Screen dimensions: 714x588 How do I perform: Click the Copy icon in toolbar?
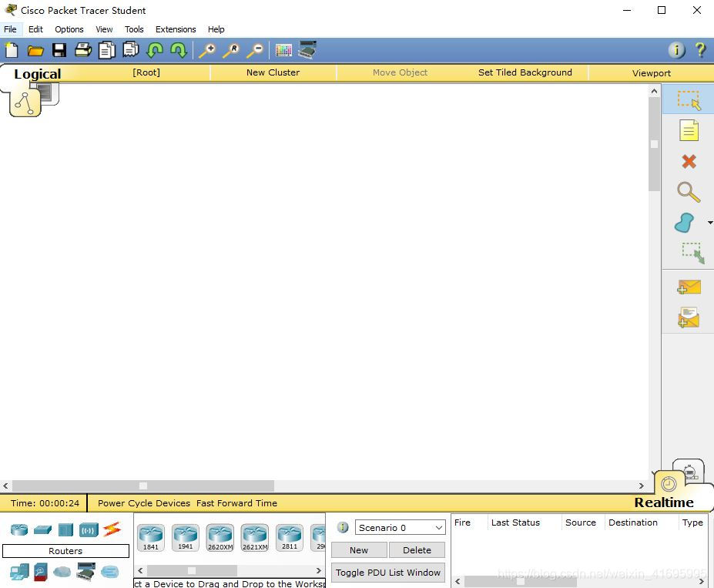(x=107, y=50)
